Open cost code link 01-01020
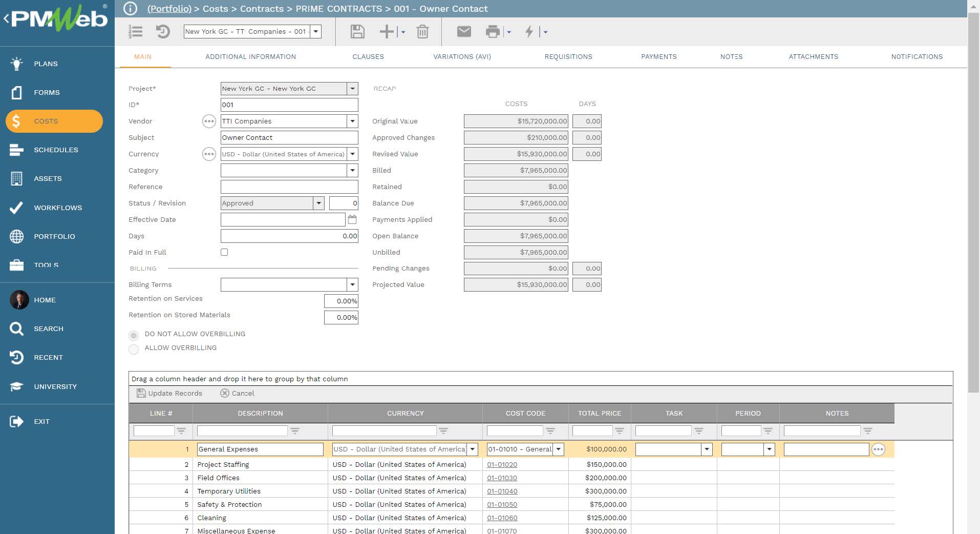Viewport: 980px width, 534px height. pos(502,465)
